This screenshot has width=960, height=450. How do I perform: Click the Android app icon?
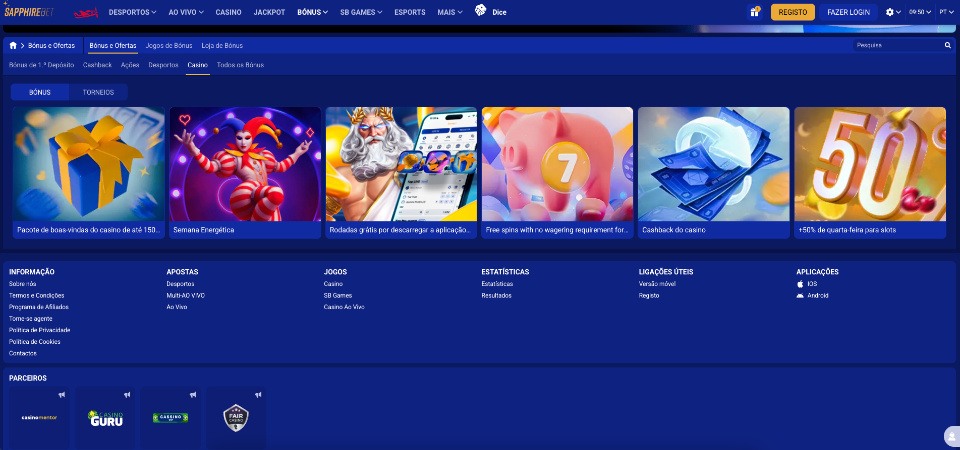point(800,296)
